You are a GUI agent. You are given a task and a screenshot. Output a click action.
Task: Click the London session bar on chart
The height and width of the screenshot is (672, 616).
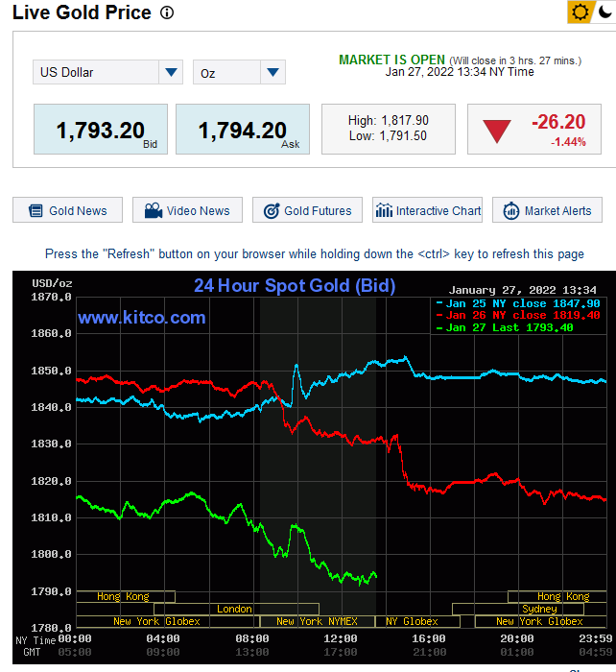tap(236, 609)
